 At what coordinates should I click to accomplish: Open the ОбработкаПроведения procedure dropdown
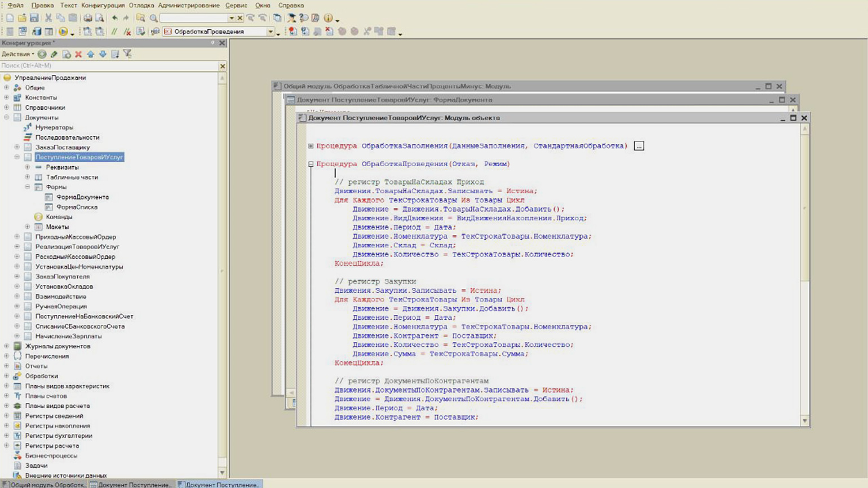tap(271, 32)
